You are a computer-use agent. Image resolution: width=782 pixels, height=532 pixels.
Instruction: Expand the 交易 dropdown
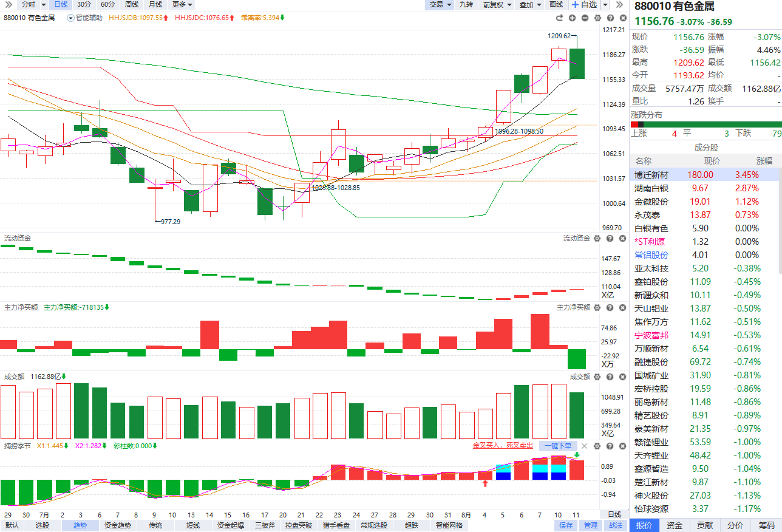(440, 4)
